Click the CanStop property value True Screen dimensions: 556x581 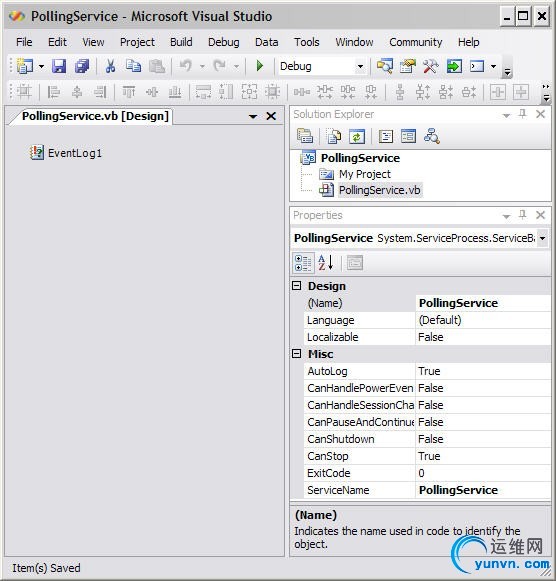[483, 456]
